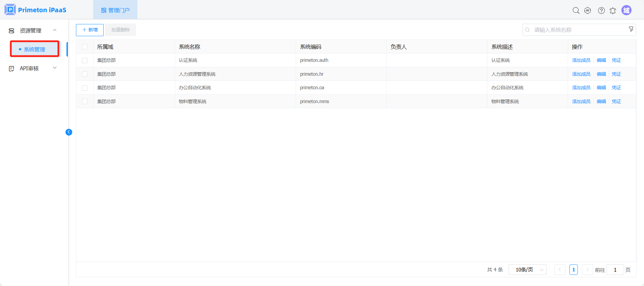Collapse sidebar with blue arrow button
644x286 pixels.
tap(69, 132)
